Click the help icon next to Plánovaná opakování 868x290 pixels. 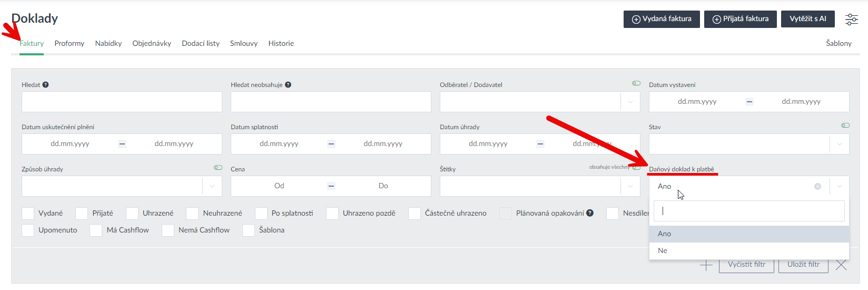(590, 213)
